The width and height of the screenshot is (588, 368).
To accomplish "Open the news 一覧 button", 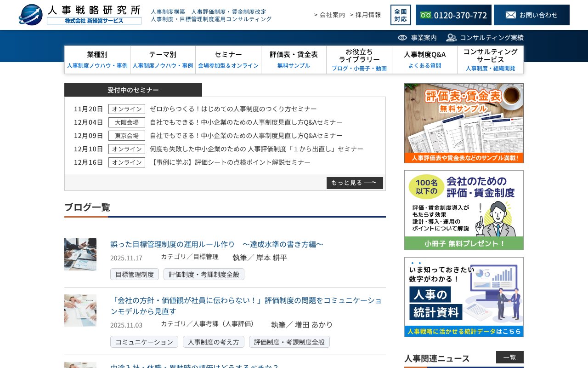I will pyautogui.click(x=510, y=357).
